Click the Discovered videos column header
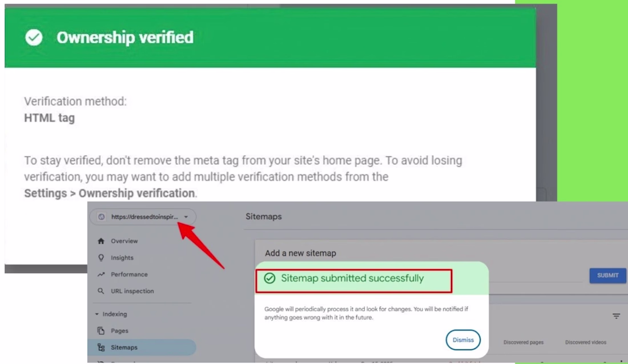The height and width of the screenshot is (364, 628). [x=586, y=342]
